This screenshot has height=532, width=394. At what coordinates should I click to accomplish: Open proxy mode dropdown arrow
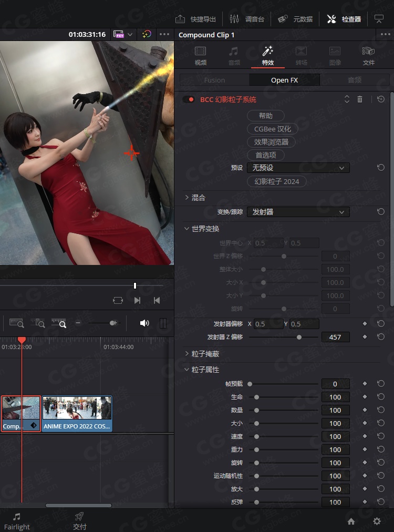pyautogui.click(x=130, y=35)
